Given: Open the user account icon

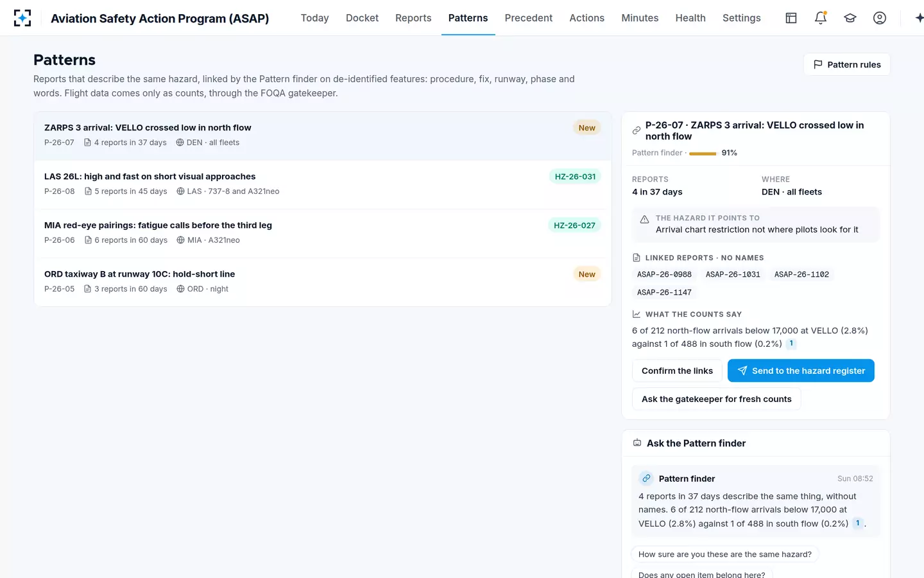Looking at the screenshot, I should [880, 18].
